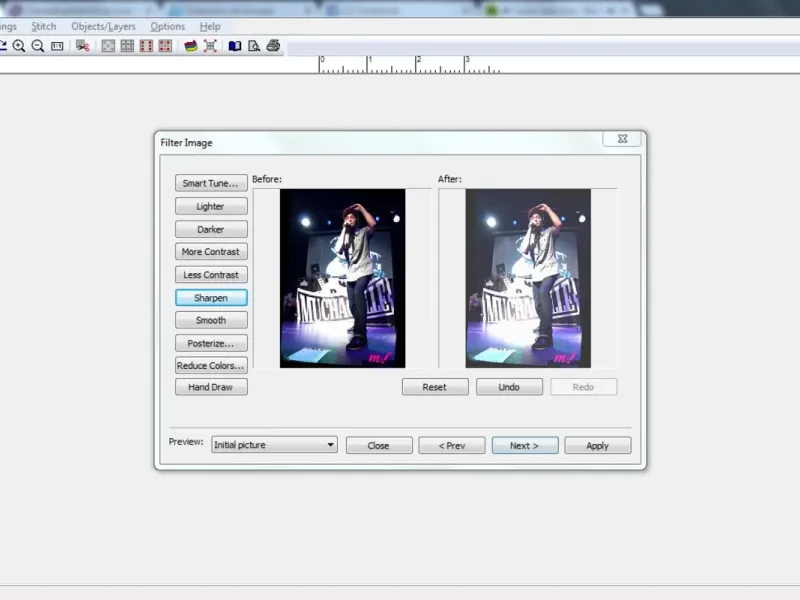Screen dimensions: 800x600
Task: Click the printer icon in toolbar
Action: 272,46
